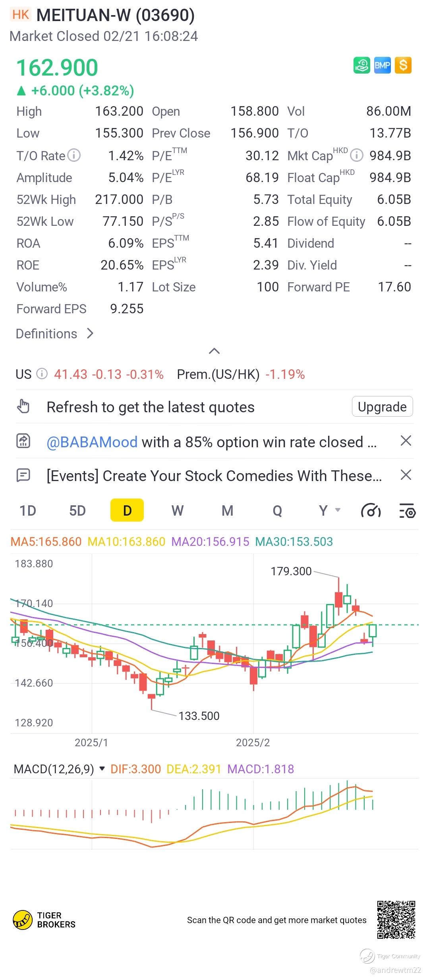Tap the green hand-coin icon badge
This screenshot has width=429, height=980.
361,65
